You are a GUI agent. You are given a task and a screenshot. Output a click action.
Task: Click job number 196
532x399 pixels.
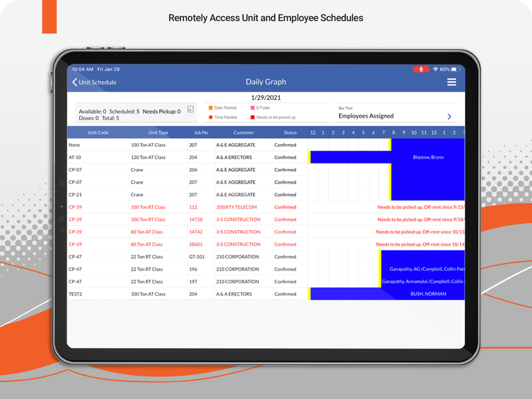click(193, 269)
